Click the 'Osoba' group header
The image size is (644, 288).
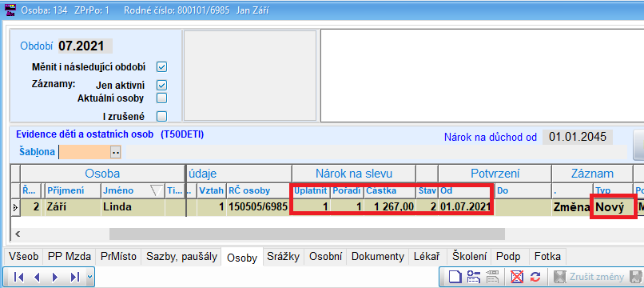(x=102, y=174)
